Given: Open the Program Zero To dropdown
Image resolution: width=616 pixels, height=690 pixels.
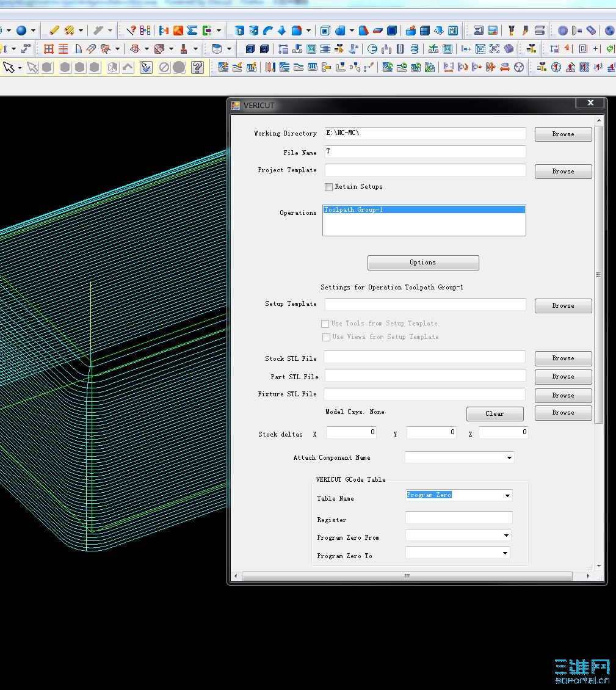Looking at the screenshot, I should [x=505, y=553].
